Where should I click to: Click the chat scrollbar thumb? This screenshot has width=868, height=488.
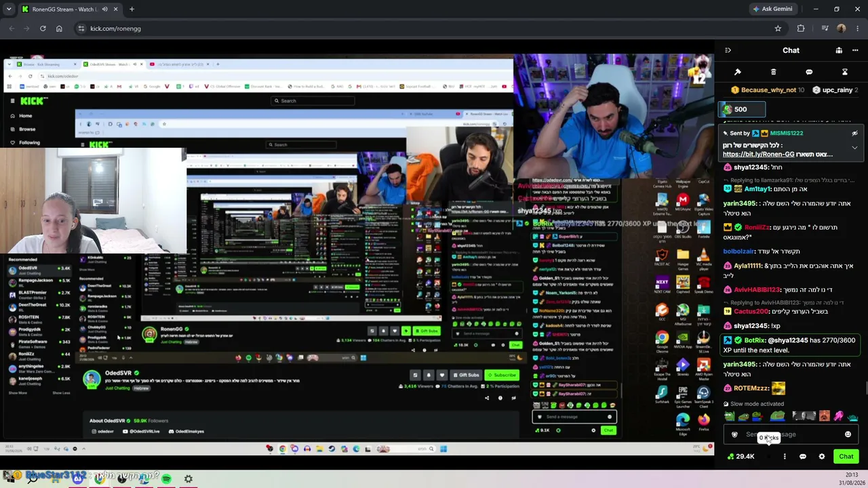[x=866, y=388]
